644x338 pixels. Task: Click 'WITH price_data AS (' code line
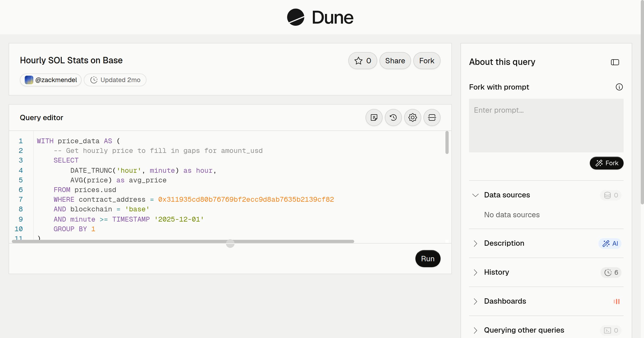[x=79, y=141]
